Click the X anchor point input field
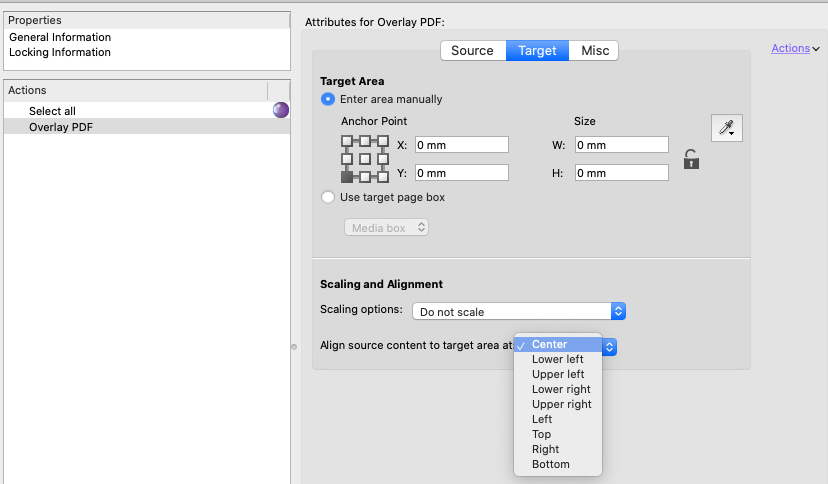The image size is (828, 484). click(462, 145)
